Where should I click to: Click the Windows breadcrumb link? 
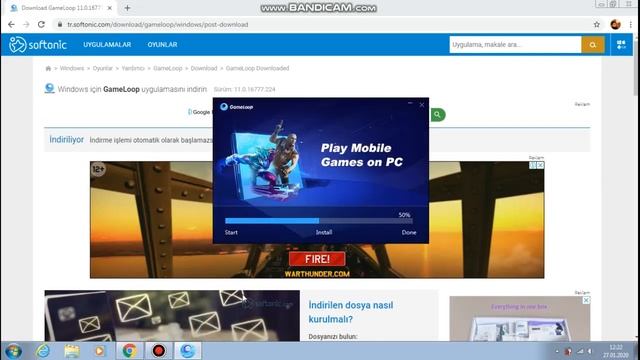72,68
